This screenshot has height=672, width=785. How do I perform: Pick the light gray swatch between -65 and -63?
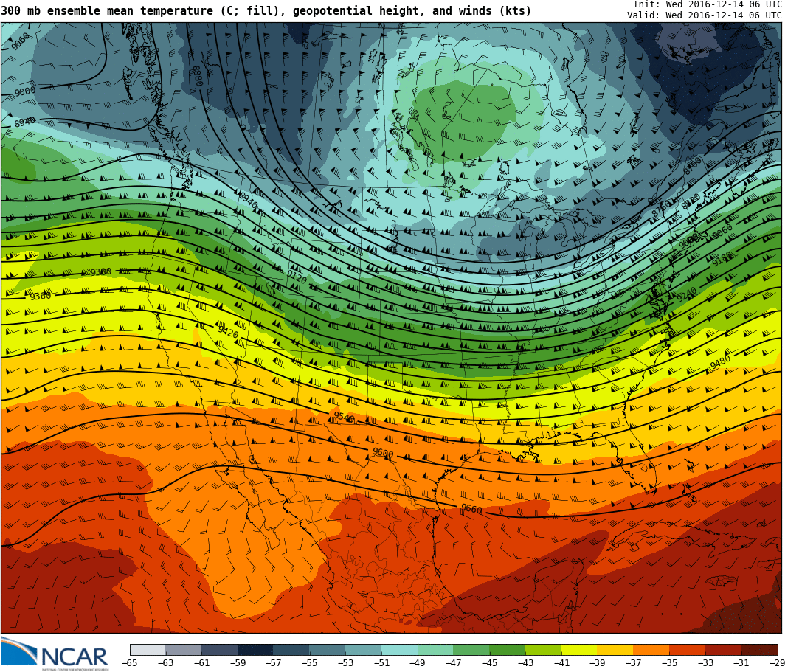[148, 649]
